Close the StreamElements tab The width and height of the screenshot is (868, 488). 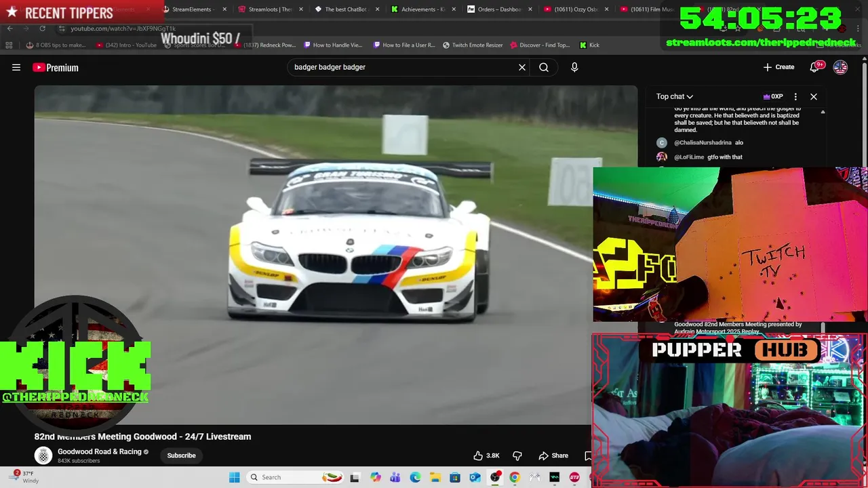224,9
